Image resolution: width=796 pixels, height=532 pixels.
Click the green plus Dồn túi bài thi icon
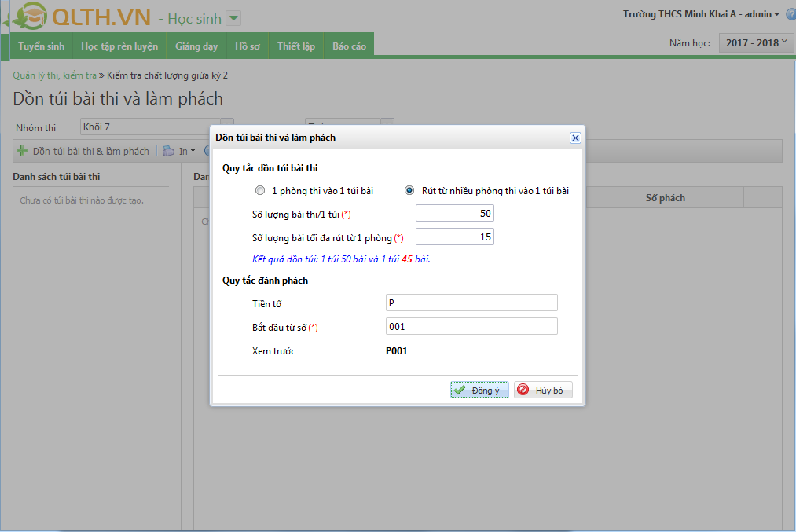click(22, 151)
